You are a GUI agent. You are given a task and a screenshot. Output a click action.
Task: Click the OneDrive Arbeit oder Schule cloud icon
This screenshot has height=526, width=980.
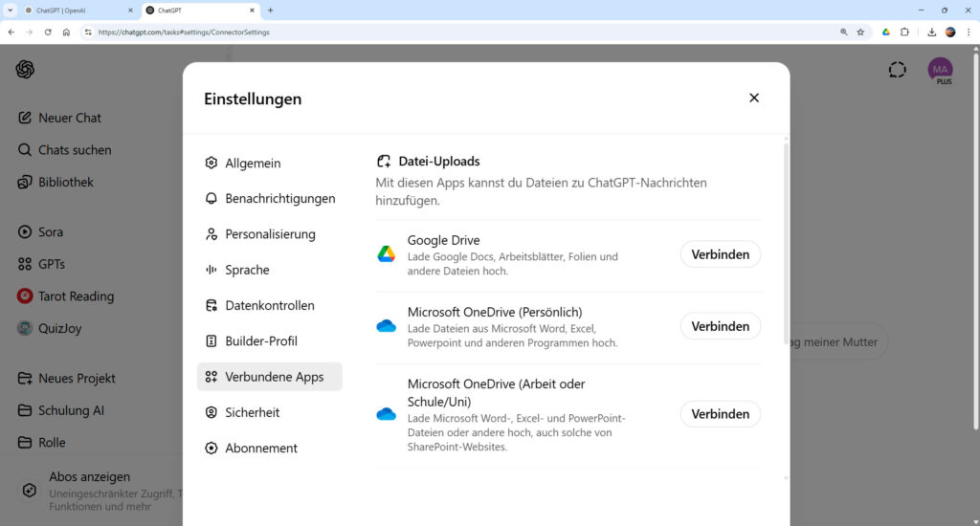pos(387,413)
